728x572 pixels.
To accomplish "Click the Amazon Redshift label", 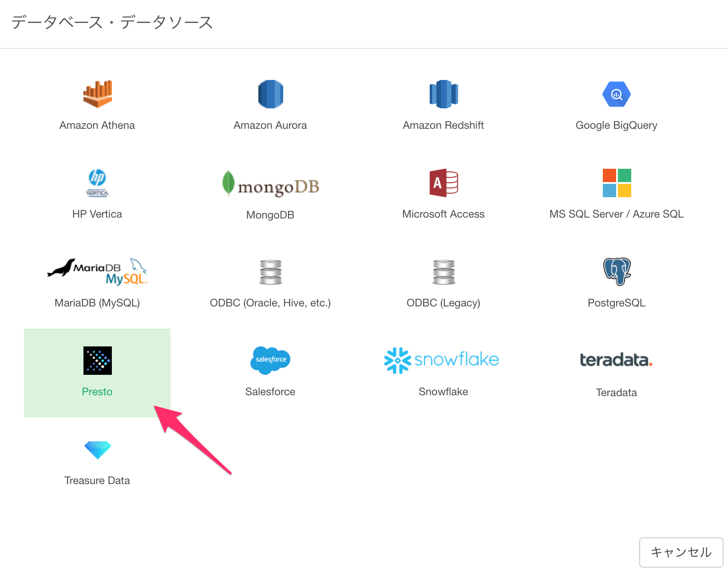I will tap(443, 125).
